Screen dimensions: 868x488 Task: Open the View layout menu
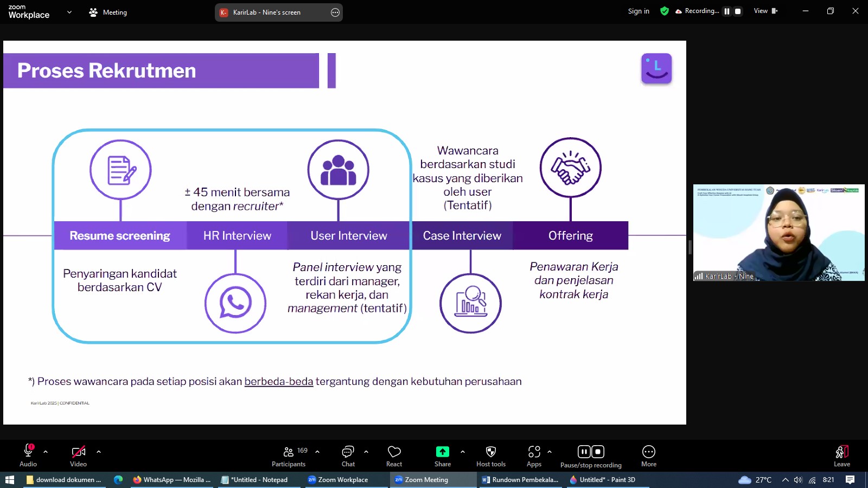click(x=765, y=11)
